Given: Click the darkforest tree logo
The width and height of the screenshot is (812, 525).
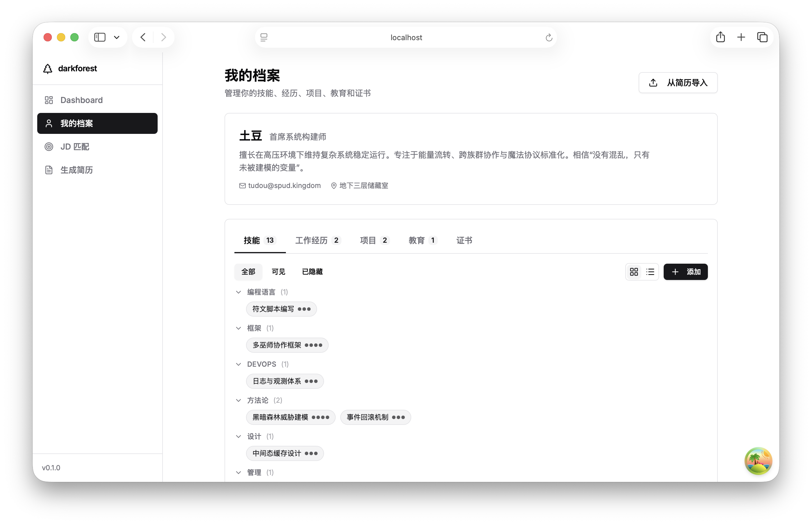Looking at the screenshot, I should pyautogui.click(x=48, y=68).
